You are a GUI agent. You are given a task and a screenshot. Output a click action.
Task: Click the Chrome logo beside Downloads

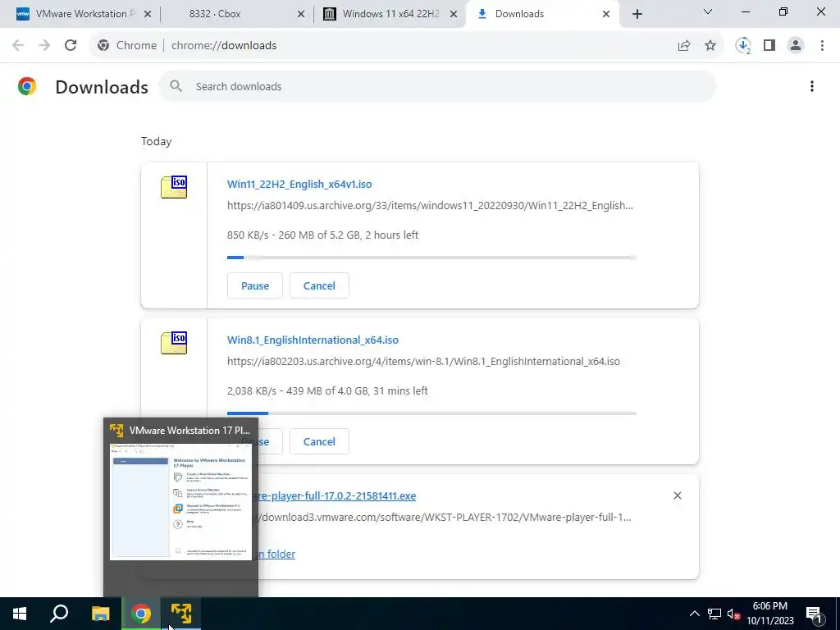[27, 86]
